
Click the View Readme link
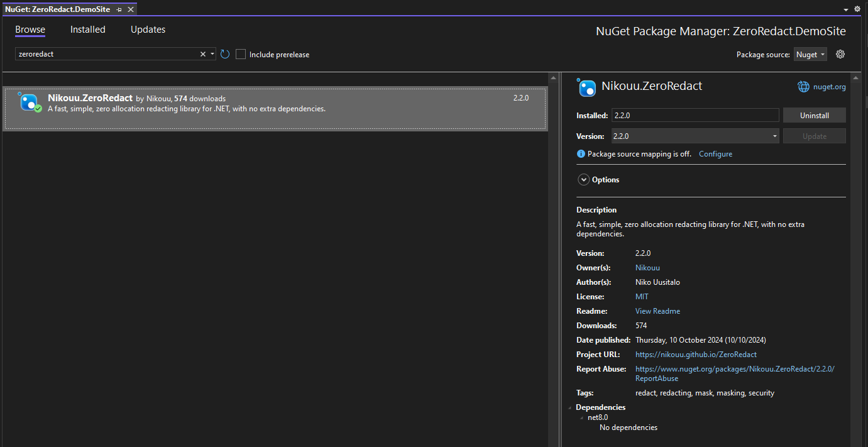657,311
